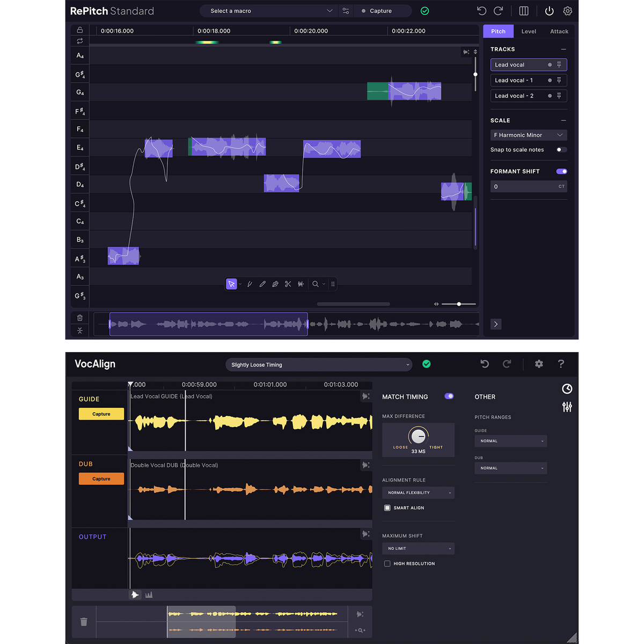Switch to the Attack tab
The height and width of the screenshot is (644, 644).
pyautogui.click(x=559, y=31)
